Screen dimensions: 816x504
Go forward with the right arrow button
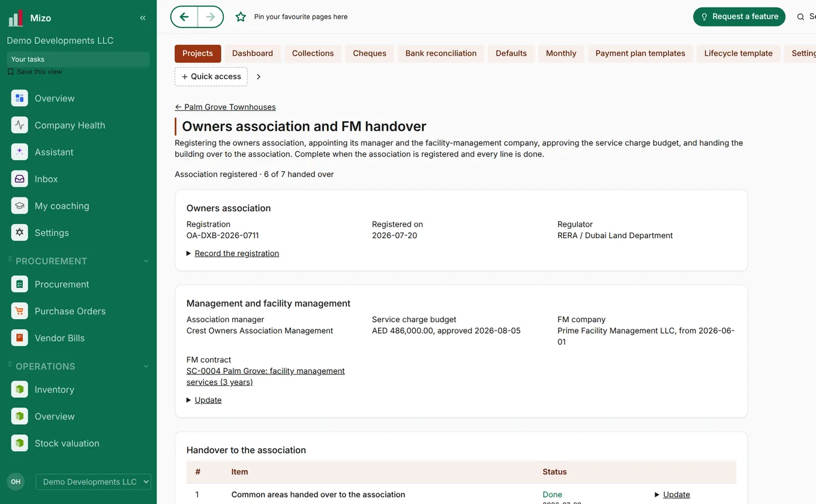coord(211,17)
